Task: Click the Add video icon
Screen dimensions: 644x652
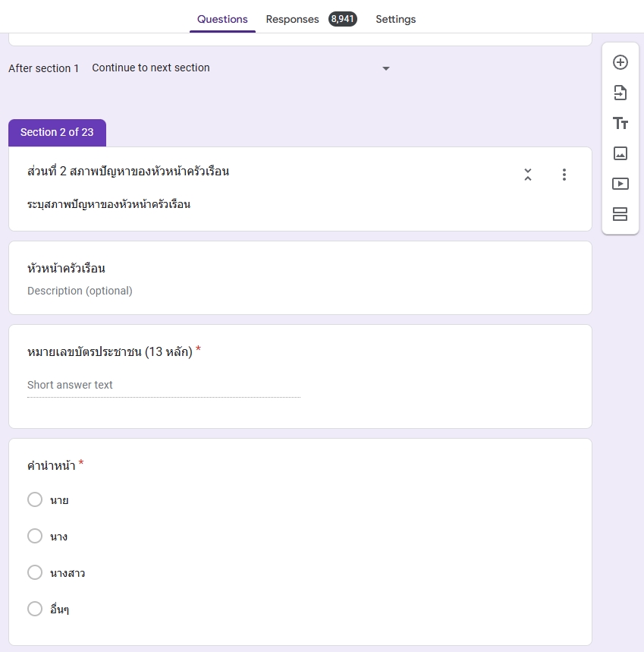Action: (620, 184)
